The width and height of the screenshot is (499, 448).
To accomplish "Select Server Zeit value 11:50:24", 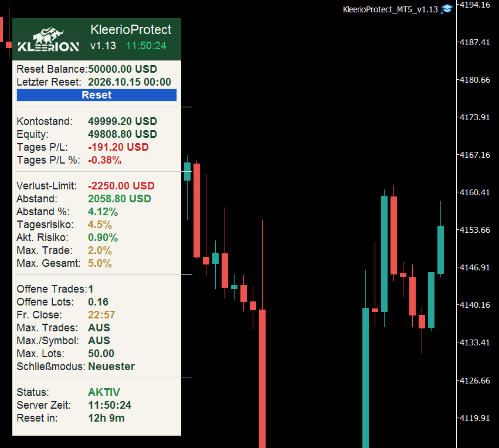I will [x=110, y=405].
